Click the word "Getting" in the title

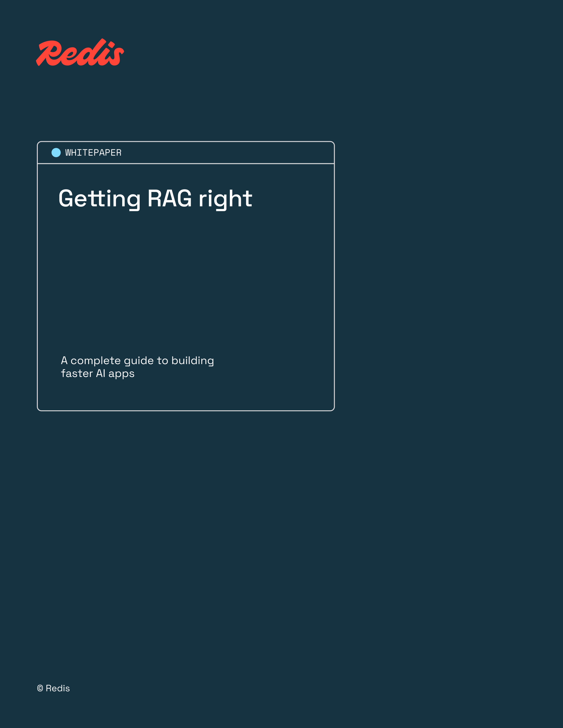point(99,199)
